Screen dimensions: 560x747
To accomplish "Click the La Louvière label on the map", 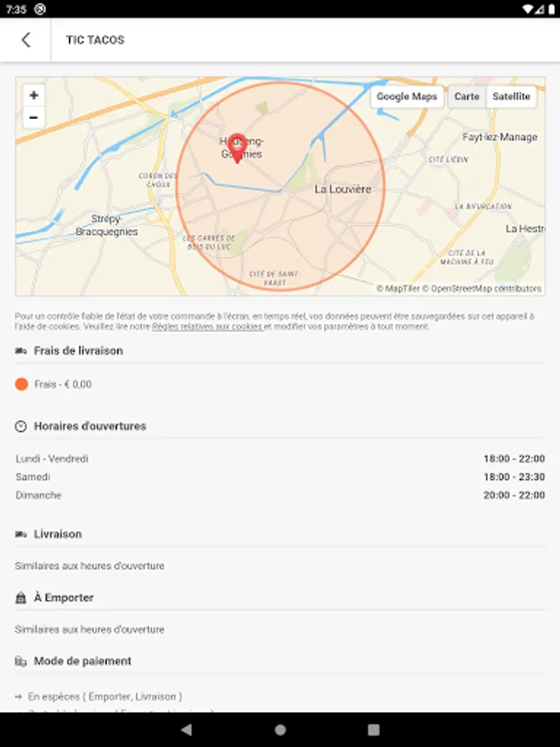I will 343,189.
